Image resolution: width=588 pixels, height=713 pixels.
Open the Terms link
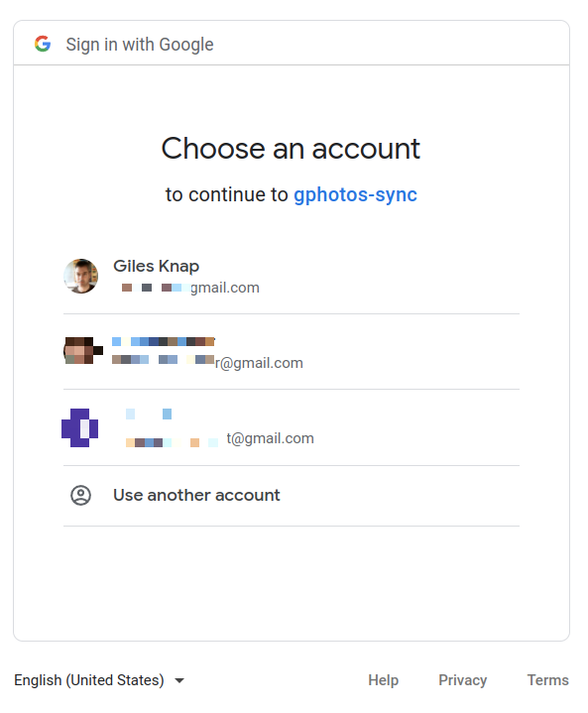548,680
